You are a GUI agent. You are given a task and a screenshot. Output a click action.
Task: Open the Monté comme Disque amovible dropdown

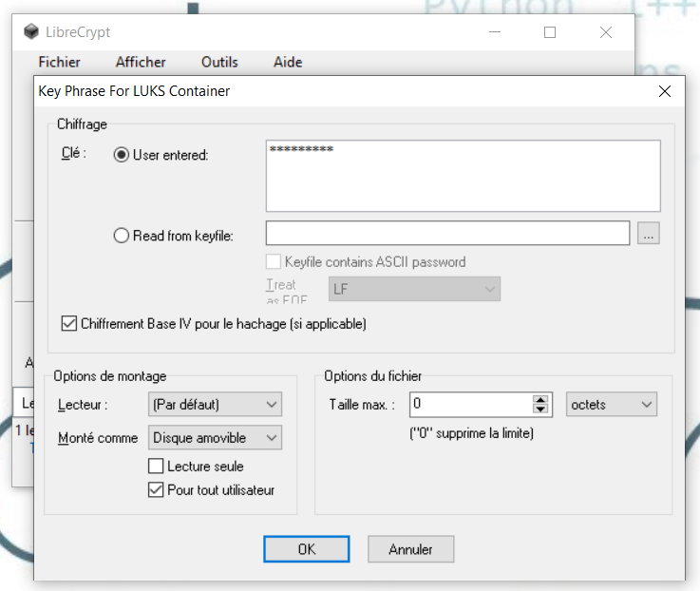coord(215,438)
